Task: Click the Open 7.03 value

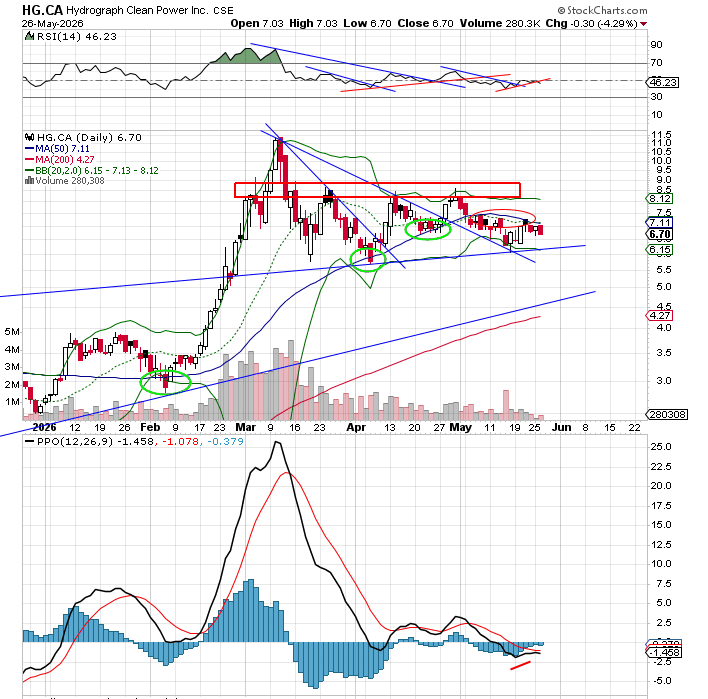Action: (257, 23)
